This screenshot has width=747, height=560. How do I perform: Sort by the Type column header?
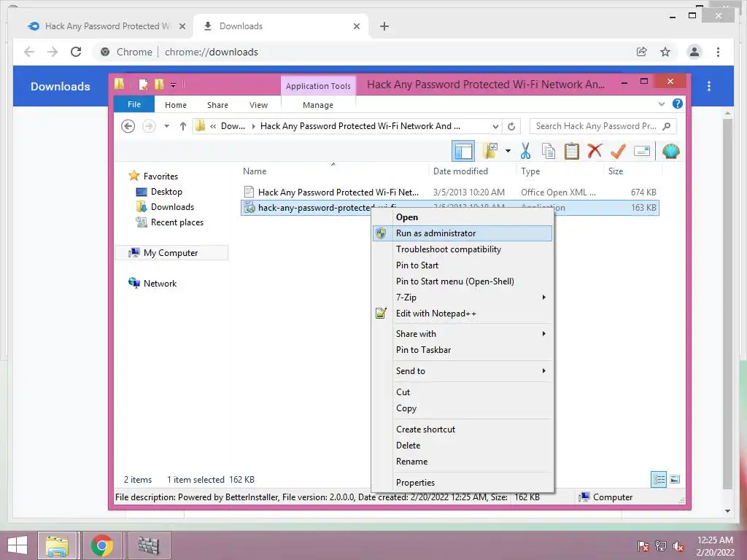[560, 171]
